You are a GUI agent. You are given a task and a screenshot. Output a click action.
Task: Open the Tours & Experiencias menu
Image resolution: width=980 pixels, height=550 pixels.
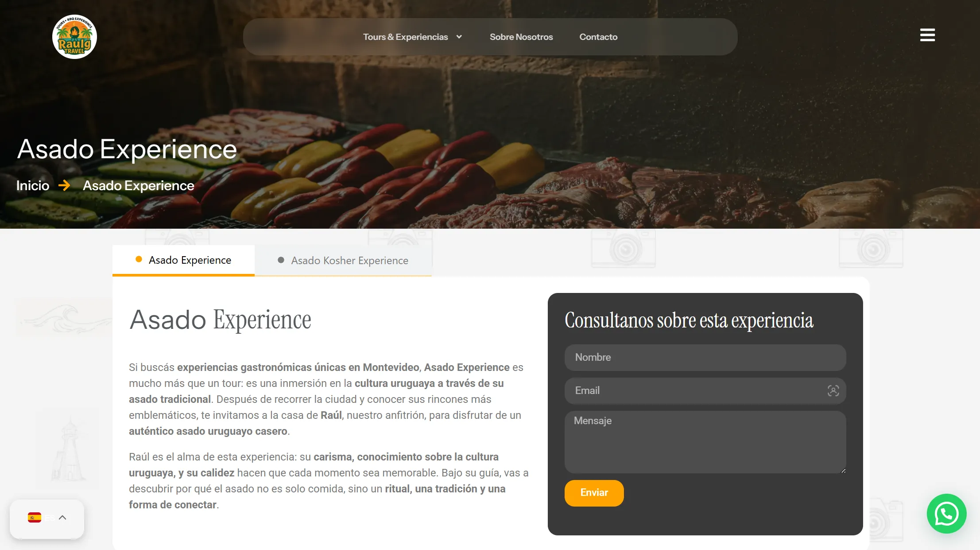(x=406, y=37)
